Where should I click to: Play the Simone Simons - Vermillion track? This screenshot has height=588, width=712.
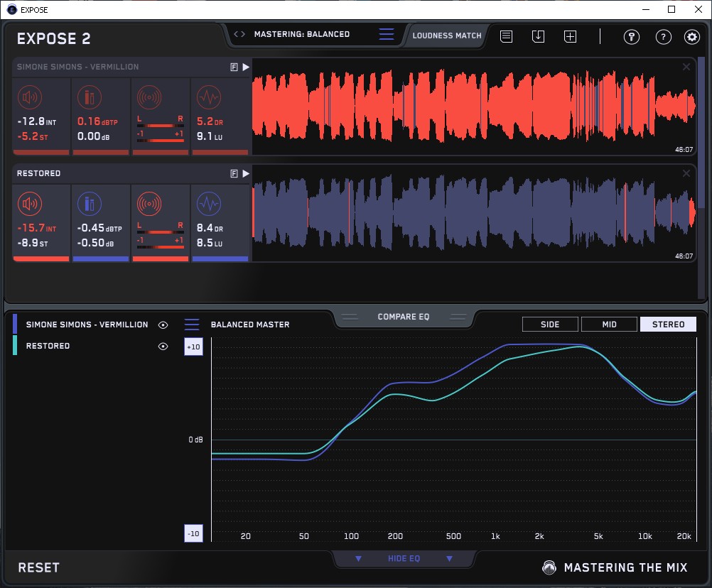(x=246, y=67)
